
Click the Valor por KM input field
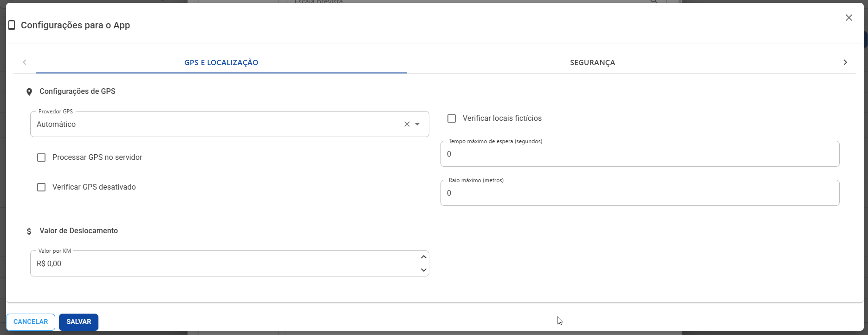223,264
